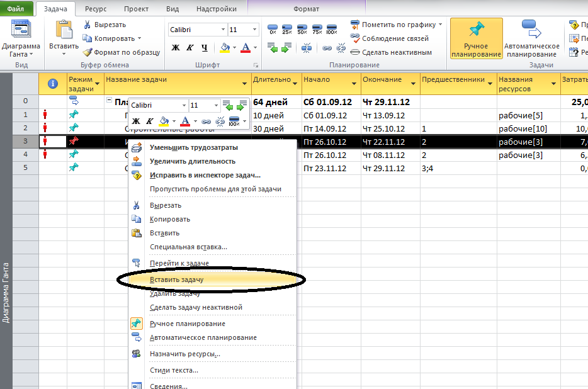Expand the Пометить по графику dropdown arrow

(440, 25)
